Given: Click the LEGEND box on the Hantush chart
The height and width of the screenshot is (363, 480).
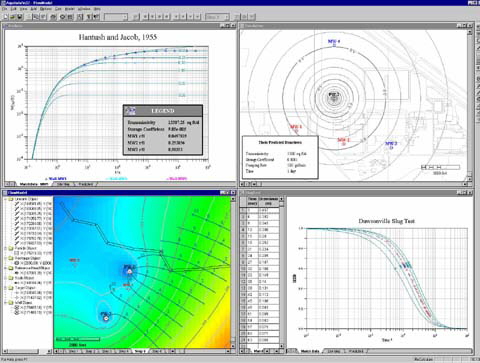Looking at the screenshot, I should pos(163,130).
